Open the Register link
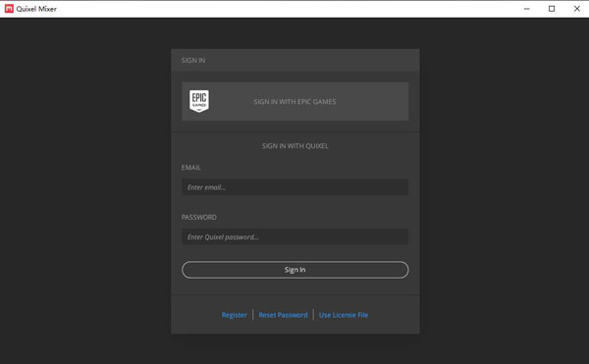Screen dimensions: 589x364 click(235, 315)
